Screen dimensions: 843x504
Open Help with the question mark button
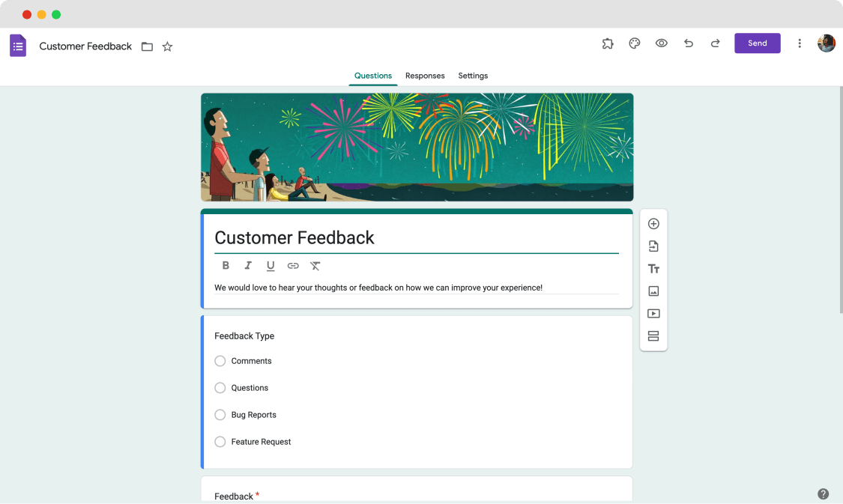[x=823, y=494]
